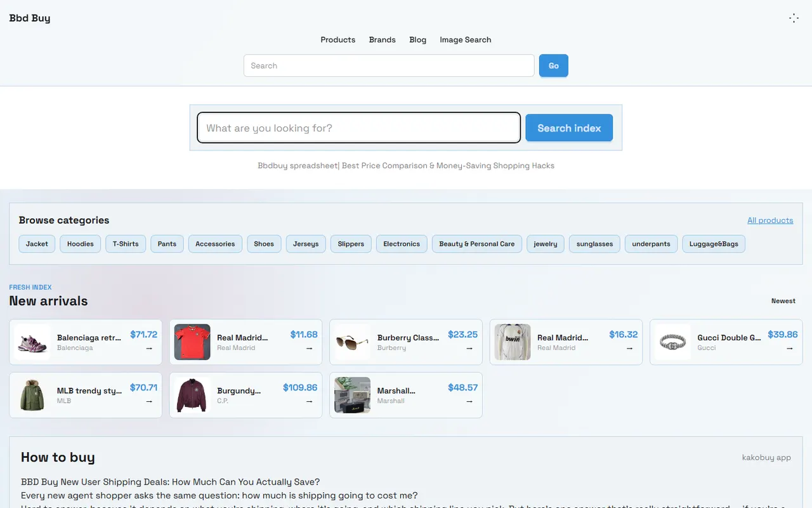Click the arrow under the $23.25 price
This screenshot has height=508, width=812.
pos(469,348)
